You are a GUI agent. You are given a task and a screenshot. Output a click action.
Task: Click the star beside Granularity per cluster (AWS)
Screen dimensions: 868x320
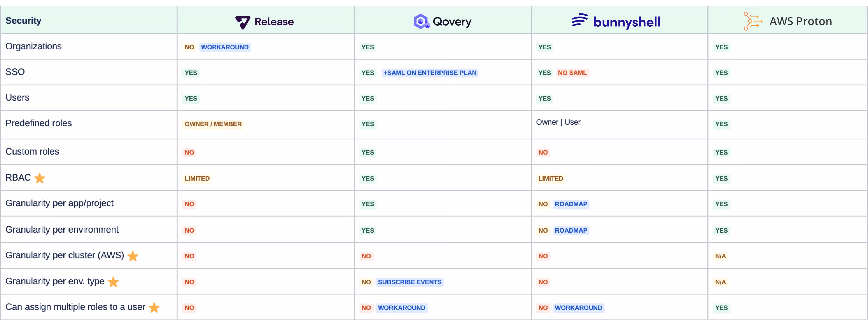pyautogui.click(x=133, y=256)
